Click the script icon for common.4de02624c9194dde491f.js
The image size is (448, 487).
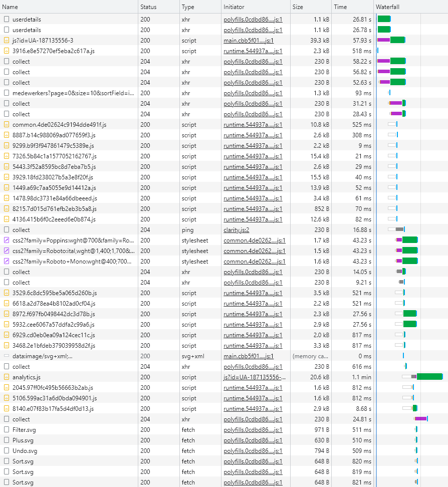(7, 125)
